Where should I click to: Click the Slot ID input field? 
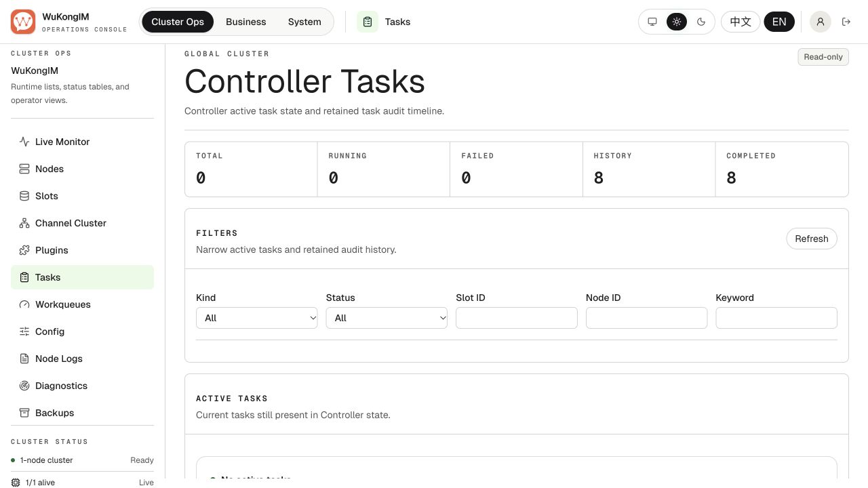[x=517, y=318]
